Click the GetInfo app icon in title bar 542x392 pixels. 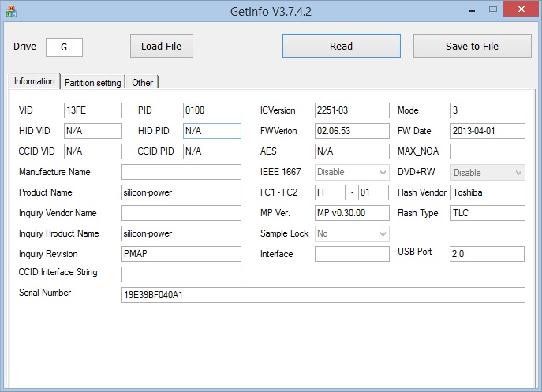(11, 11)
